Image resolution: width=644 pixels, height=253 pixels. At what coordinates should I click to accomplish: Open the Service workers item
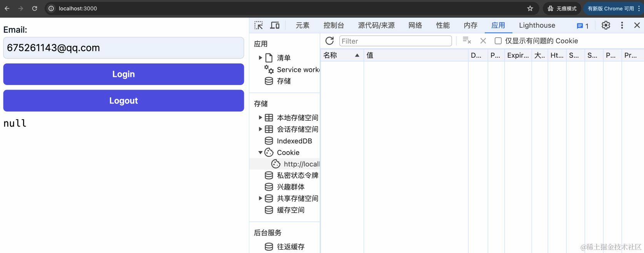coord(292,70)
